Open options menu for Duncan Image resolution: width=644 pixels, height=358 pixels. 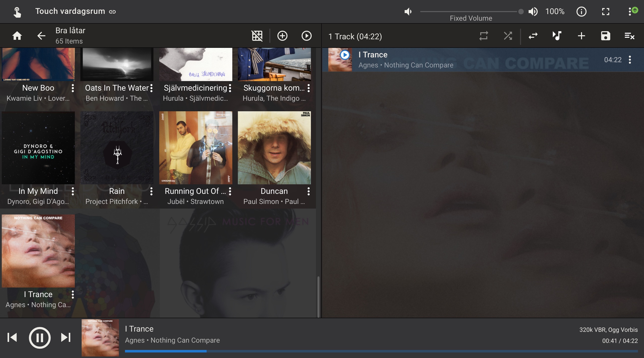coord(308,191)
